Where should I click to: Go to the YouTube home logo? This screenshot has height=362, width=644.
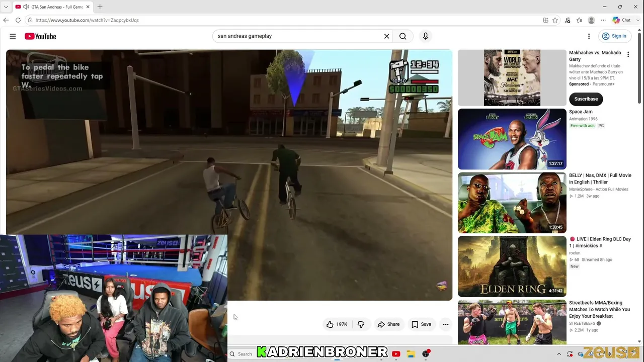coord(40,36)
